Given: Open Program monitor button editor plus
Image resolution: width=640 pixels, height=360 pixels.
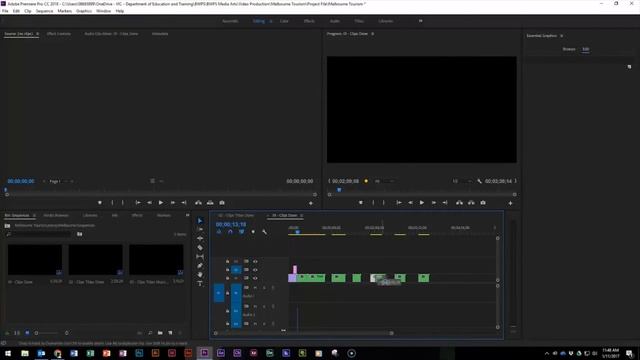Looking at the screenshot, I should point(510,203).
